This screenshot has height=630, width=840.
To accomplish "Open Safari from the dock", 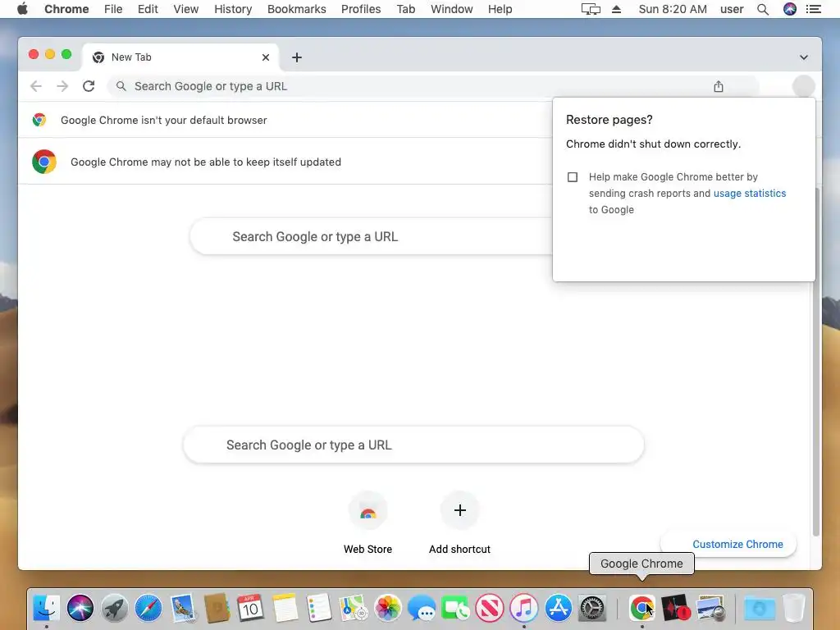I will [x=148, y=608].
